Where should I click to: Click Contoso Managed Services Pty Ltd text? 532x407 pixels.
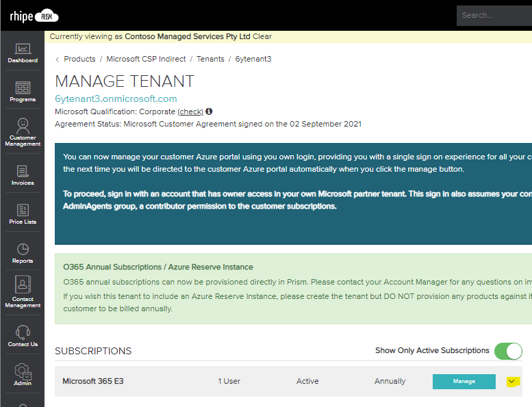point(188,36)
